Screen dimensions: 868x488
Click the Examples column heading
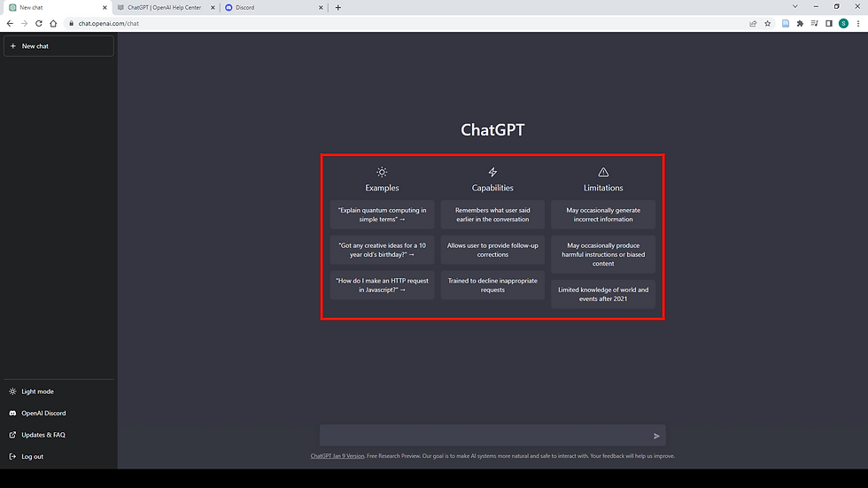pos(382,188)
